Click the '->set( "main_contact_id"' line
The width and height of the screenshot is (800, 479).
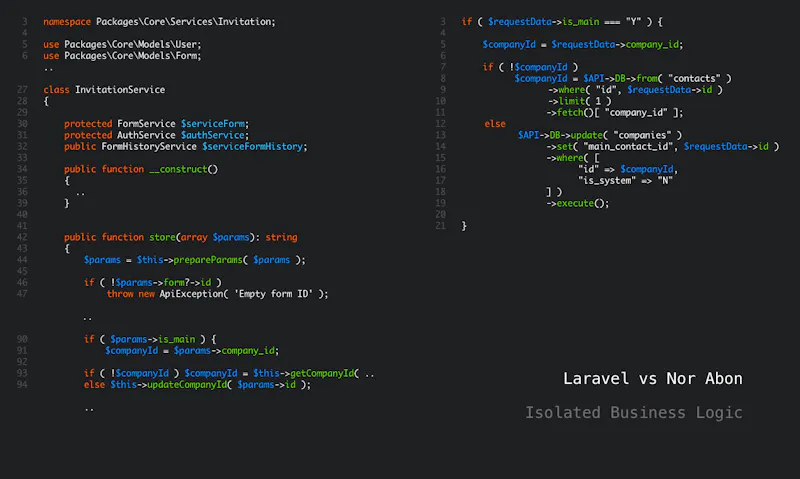click(663, 146)
